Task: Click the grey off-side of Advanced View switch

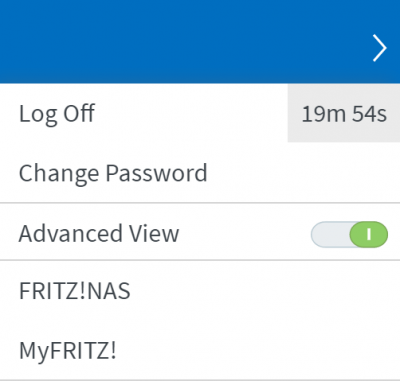Action: click(x=330, y=234)
